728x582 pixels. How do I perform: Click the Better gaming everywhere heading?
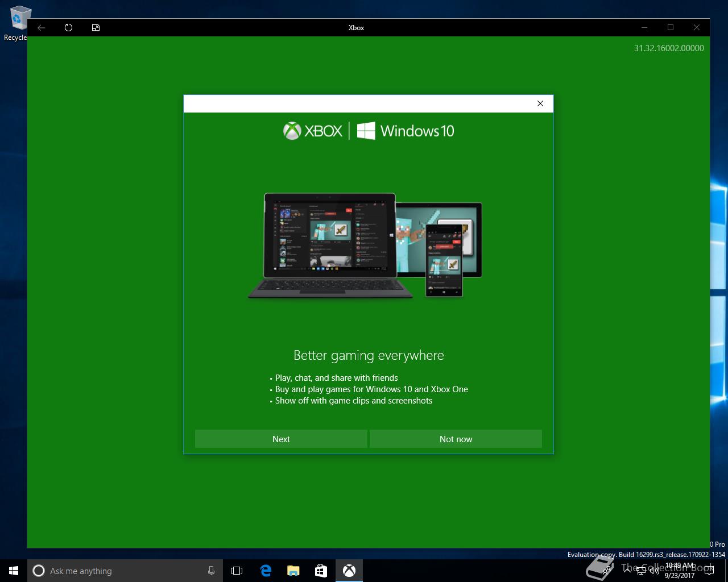(369, 355)
